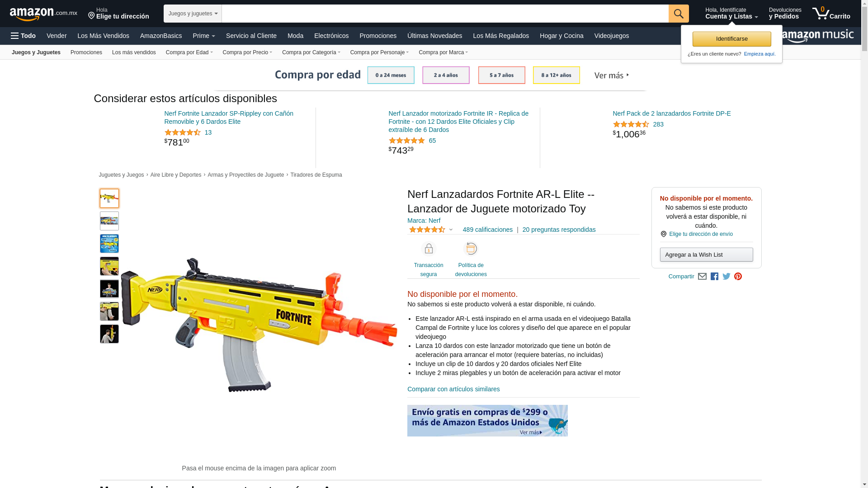Click the Identificarse button
Image resolution: width=868 pixels, height=488 pixels.
tap(731, 39)
